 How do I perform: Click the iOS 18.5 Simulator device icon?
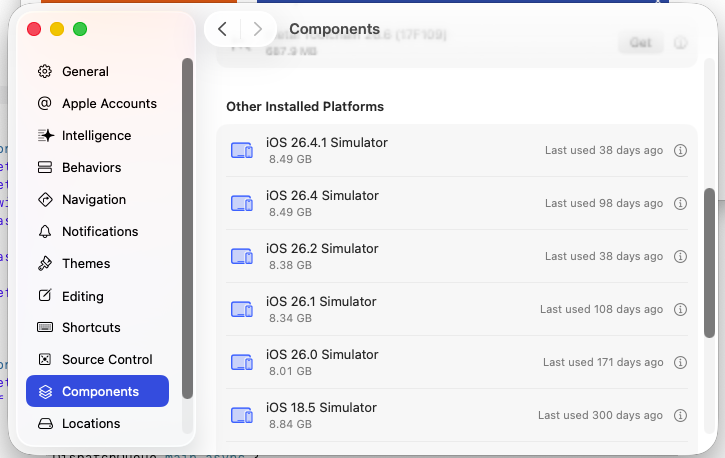point(242,415)
